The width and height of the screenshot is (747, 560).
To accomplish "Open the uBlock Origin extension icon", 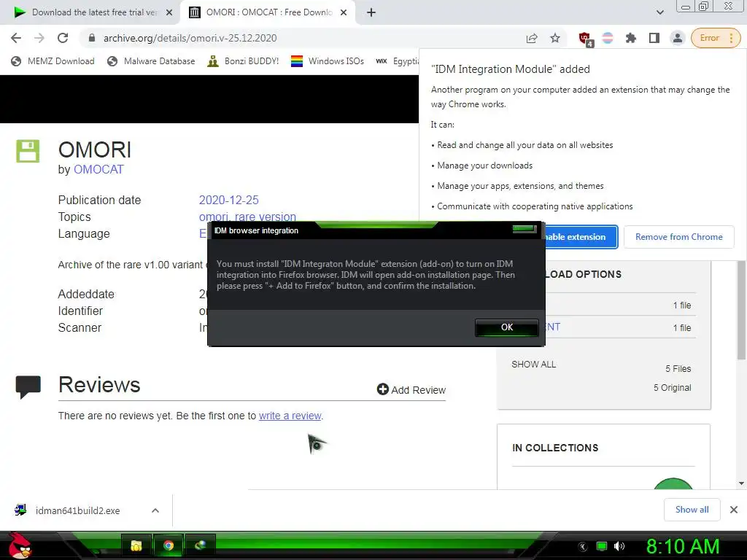I will [586, 39].
